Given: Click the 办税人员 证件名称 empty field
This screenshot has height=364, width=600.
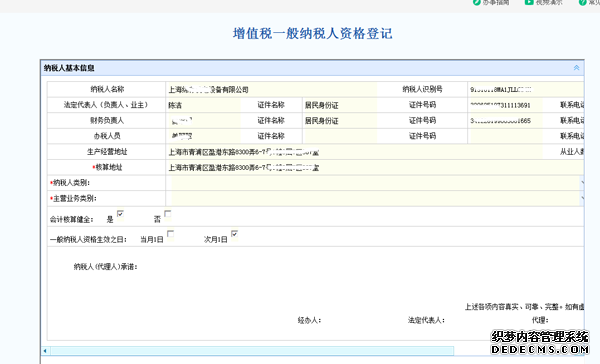Looking at the screenshot, I should pyautogui.click(x=340, y=136).
